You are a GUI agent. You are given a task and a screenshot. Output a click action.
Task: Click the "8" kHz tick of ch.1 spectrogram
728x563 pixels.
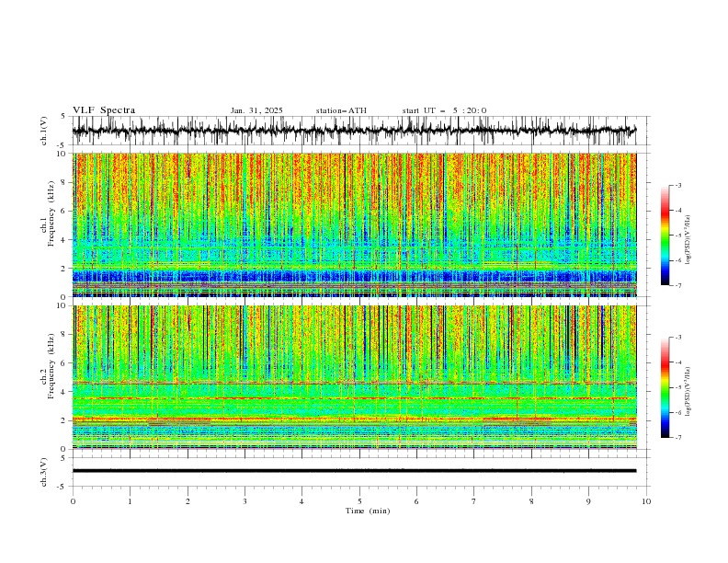tap(63, 182)
